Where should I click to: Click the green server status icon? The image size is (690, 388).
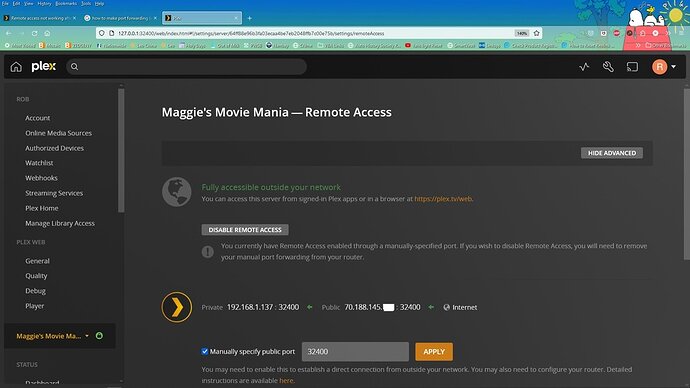99,336
